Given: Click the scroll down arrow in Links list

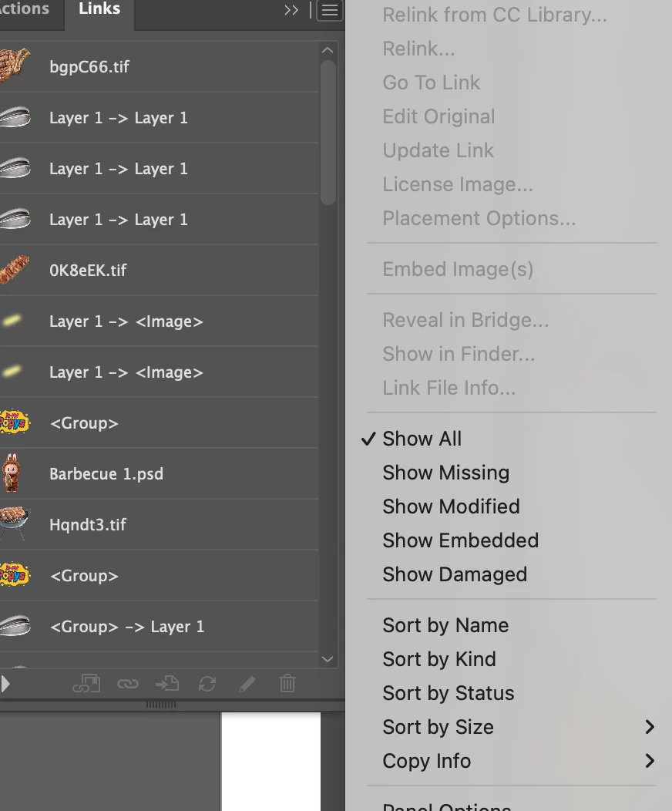Looking at the screenshot, I should point(328,659).
